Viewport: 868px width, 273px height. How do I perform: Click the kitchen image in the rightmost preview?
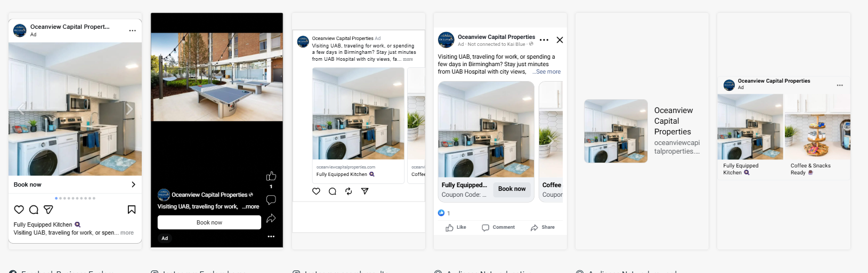pos(750,127)
